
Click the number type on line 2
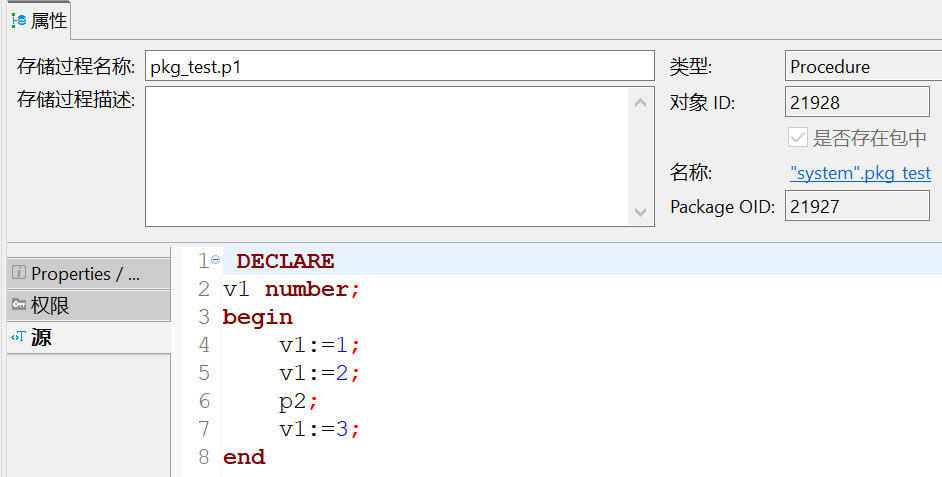point(307,289)
